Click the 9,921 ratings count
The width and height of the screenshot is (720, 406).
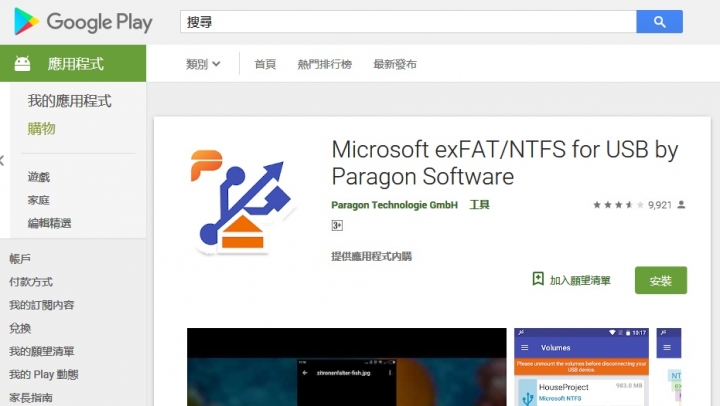(659, 205)
